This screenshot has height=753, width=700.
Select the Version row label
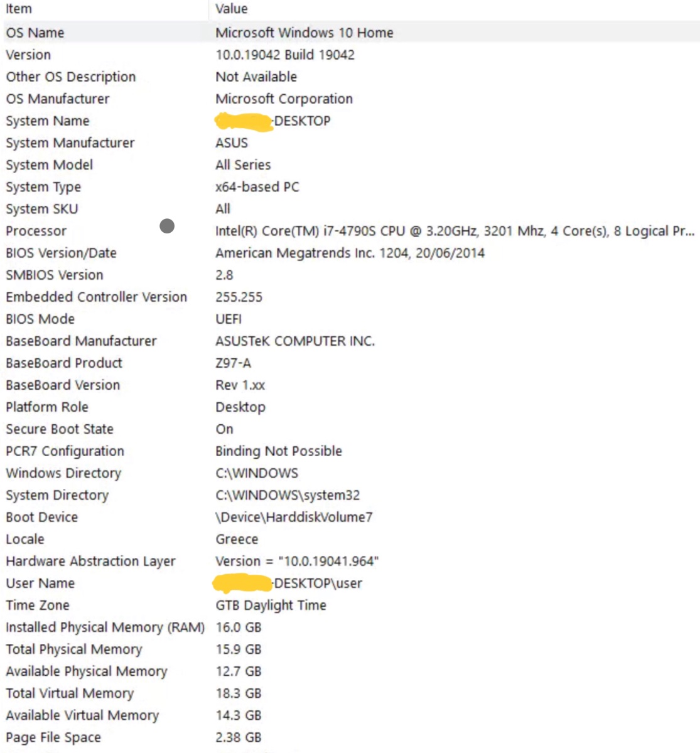[28, 55]
